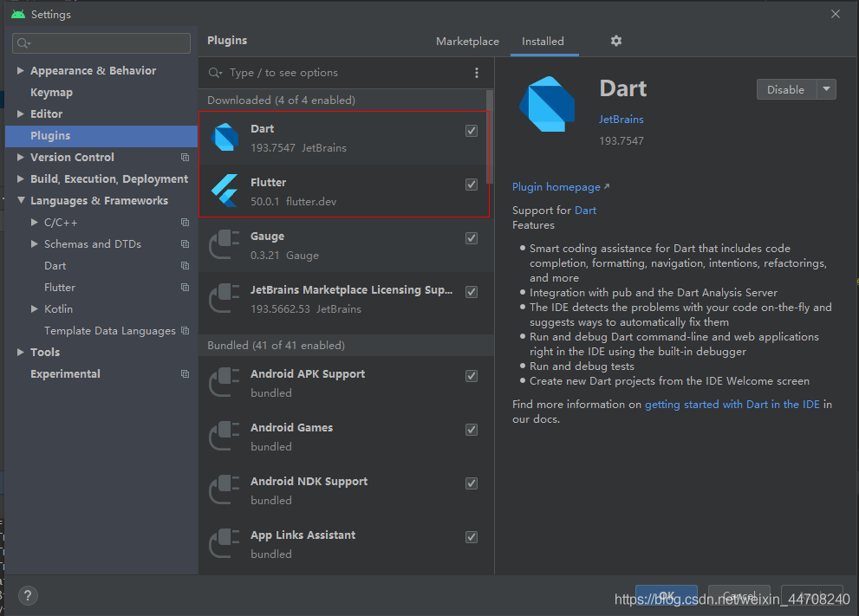Click the help question mark icon
Screen dimensions: 859x616
pos(28,595)
